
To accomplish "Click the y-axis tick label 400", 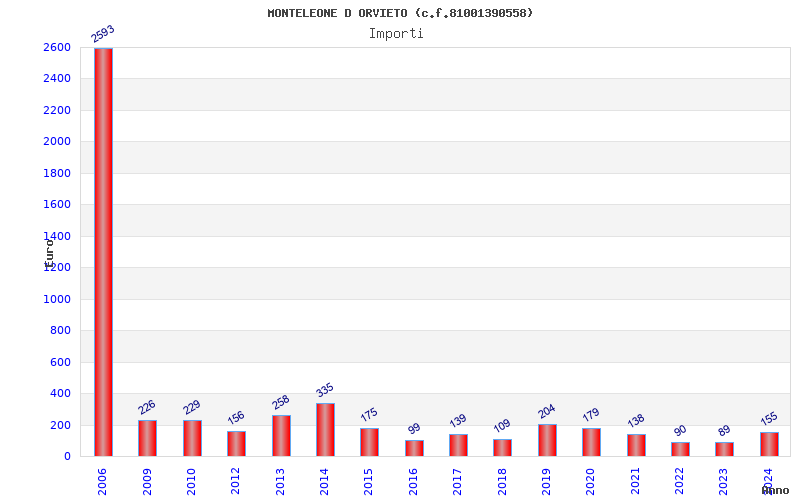I will point(60,394).
